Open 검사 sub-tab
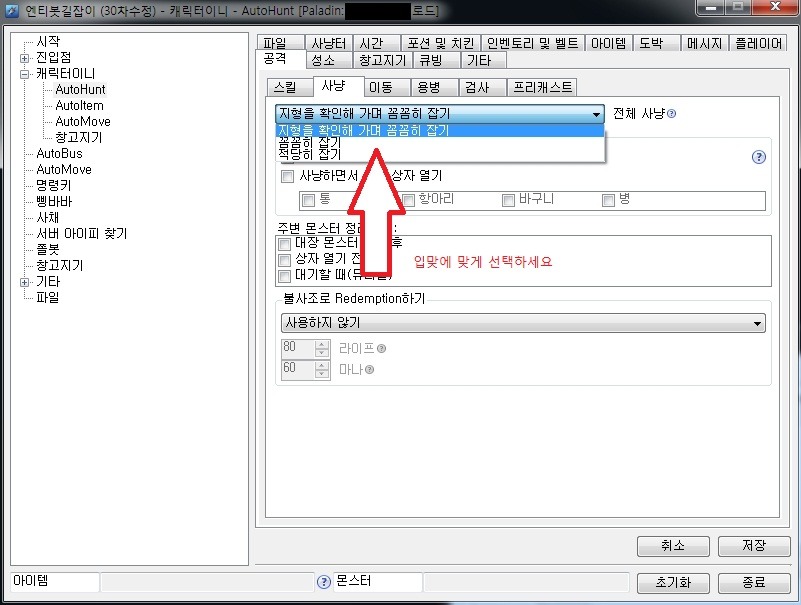Viewport: 801px width, 605px height. [x=482, y=87]
